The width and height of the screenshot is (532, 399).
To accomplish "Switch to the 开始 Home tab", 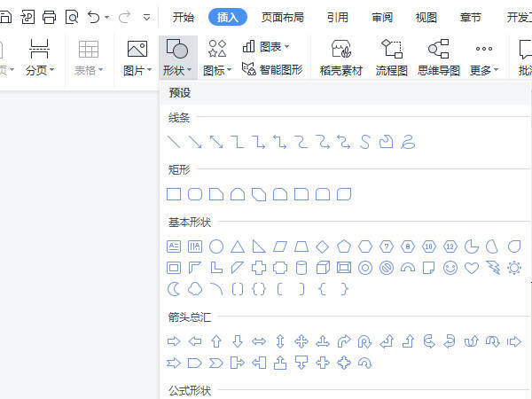I will [x=184, y=17].
